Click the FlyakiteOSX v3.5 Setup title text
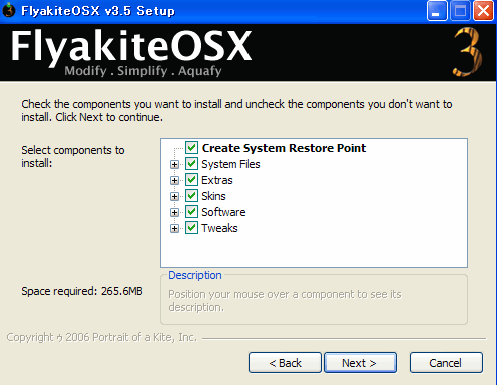 tap(98, 11)
